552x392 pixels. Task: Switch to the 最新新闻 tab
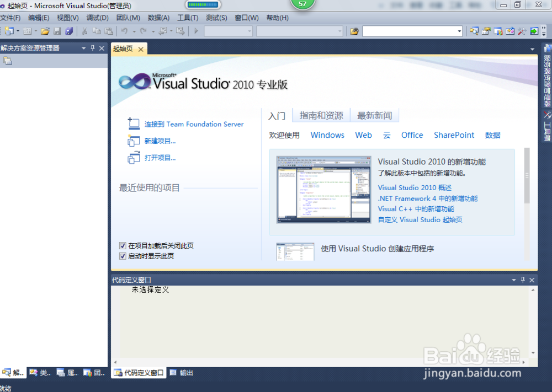click(375, 116)
